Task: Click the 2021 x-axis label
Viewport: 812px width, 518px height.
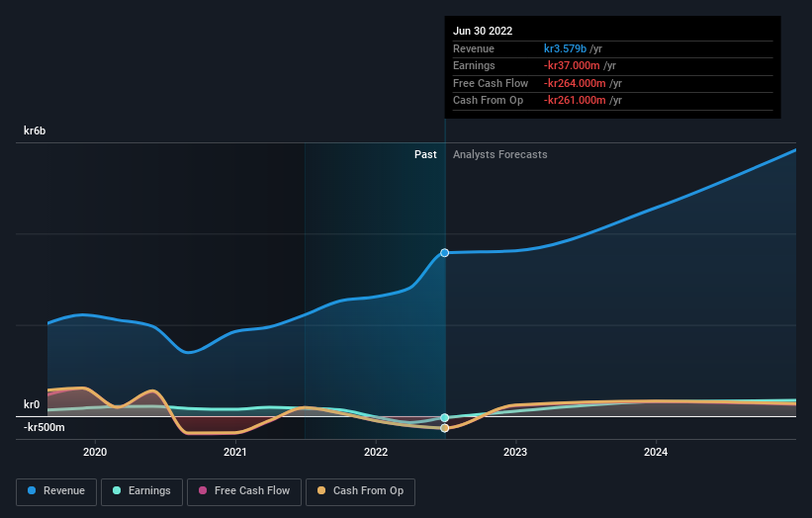Action: (235, 452)
